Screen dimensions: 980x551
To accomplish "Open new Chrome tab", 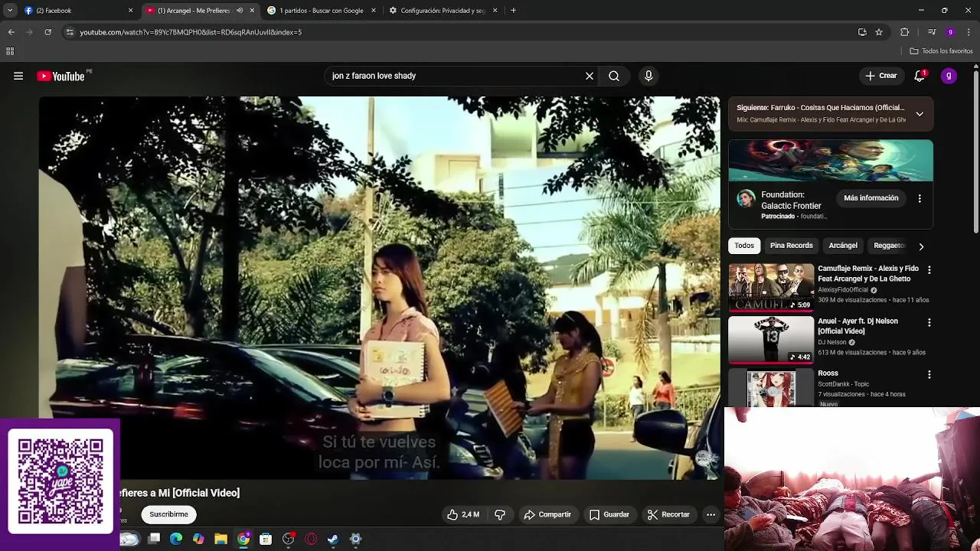I will tap(513, 11).
